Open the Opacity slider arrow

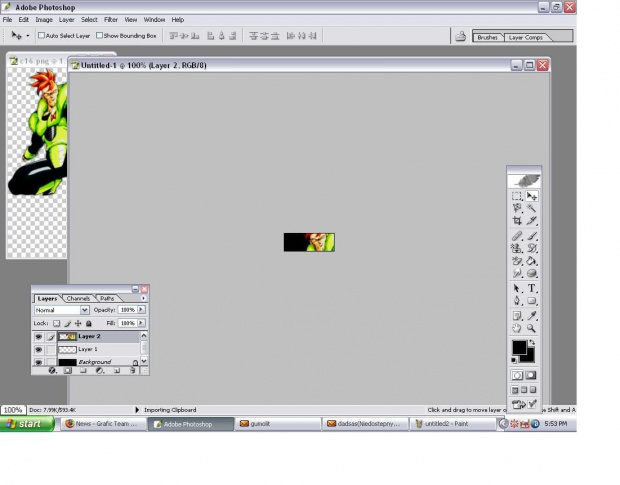(x=141, y=310)
